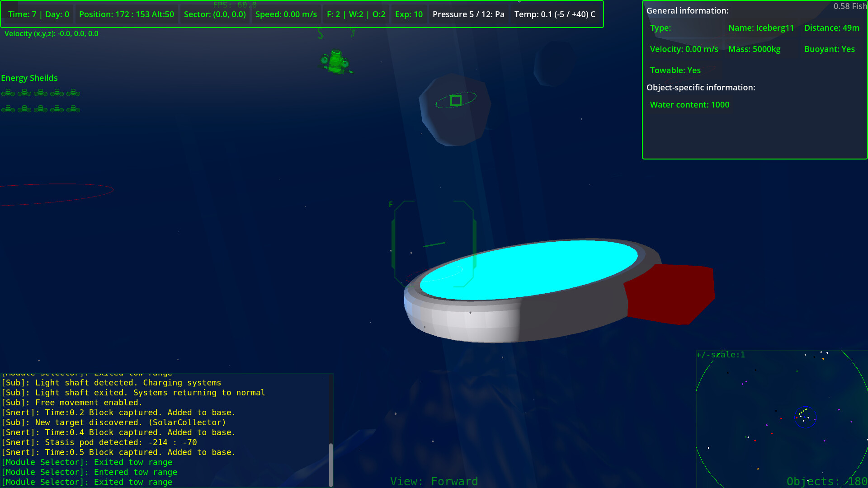This screenshot has width=868, height=488.
Task: Click the 'Light shaft exited' log line
Action: click(133, 393)
